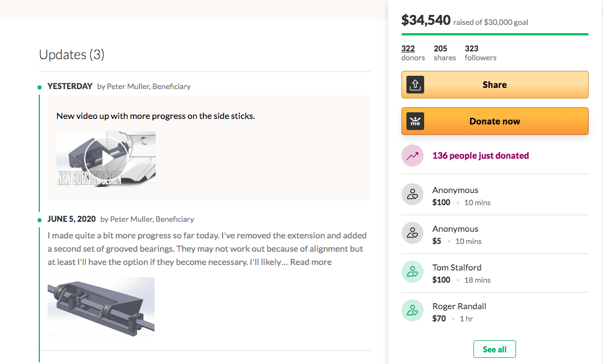Screen dimensions: 603x364
Task: Click the Updates (3) heading
Action: (71, 55)
